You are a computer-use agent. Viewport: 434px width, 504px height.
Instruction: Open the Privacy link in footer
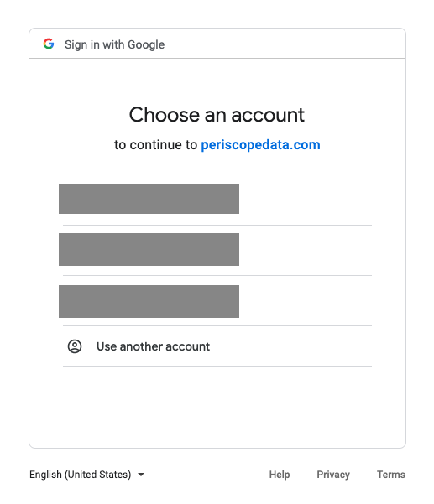pos(333,475)
